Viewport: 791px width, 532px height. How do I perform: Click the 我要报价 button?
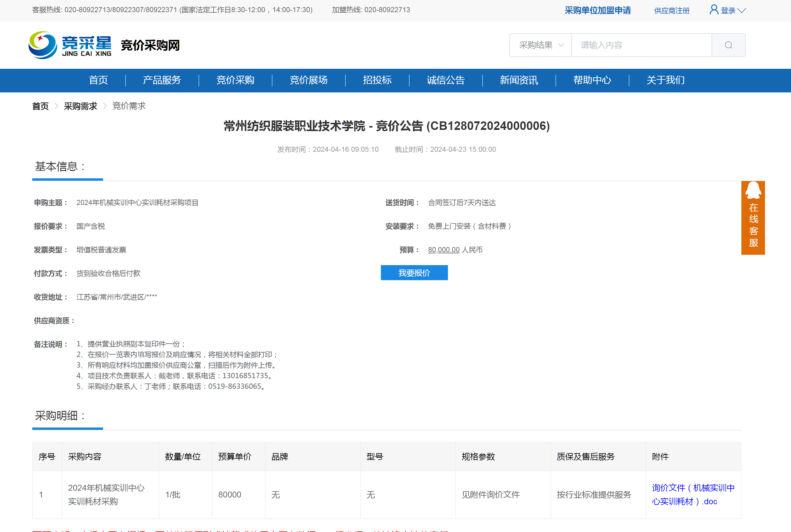pyautogui.click(x=414, y=273)
